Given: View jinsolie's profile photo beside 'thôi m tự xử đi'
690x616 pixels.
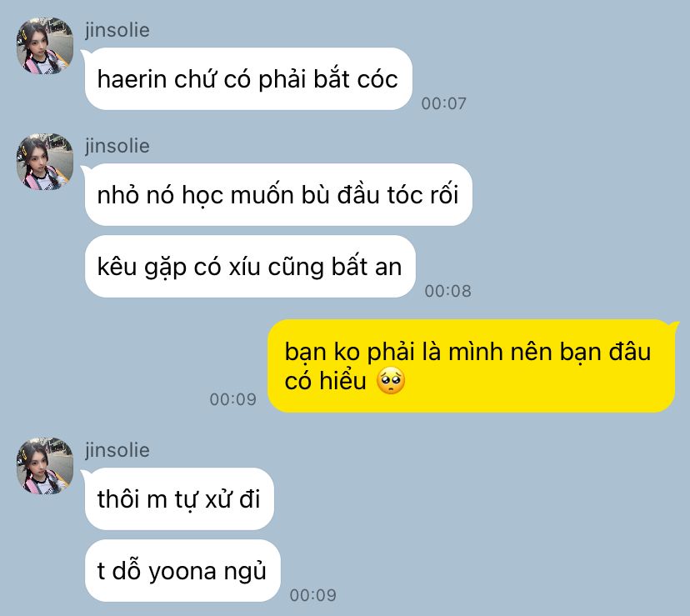Looking at the screenshot, I should [x=45, y=466].
